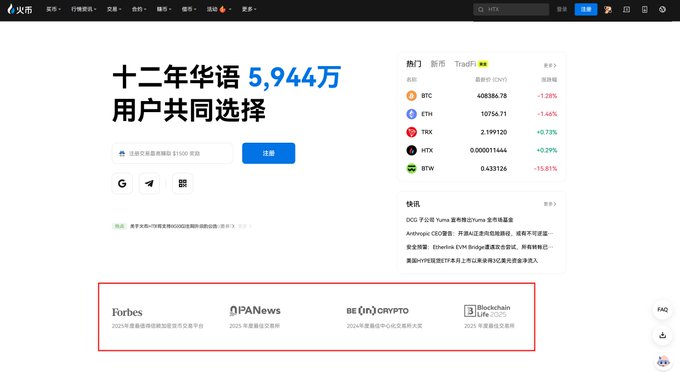Expand the 行情资讯 navigation menu
This screenshot has height=372, width=680.
(x=83, y=9)
